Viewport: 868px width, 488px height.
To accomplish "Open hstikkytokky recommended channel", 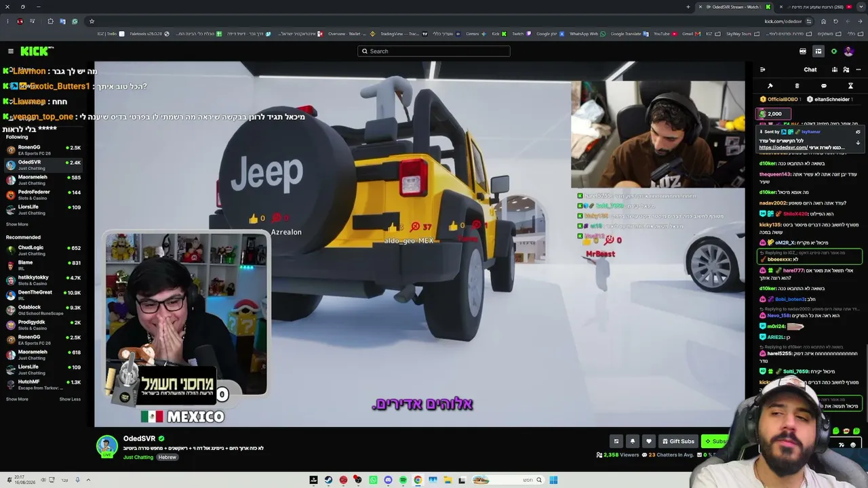I will 43,280.
